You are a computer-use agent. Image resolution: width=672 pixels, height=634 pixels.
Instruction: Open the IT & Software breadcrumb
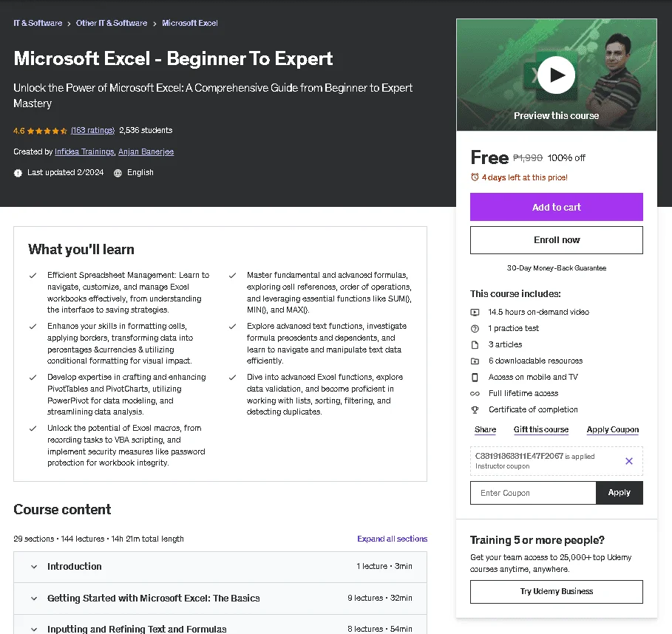coord(38,23)
